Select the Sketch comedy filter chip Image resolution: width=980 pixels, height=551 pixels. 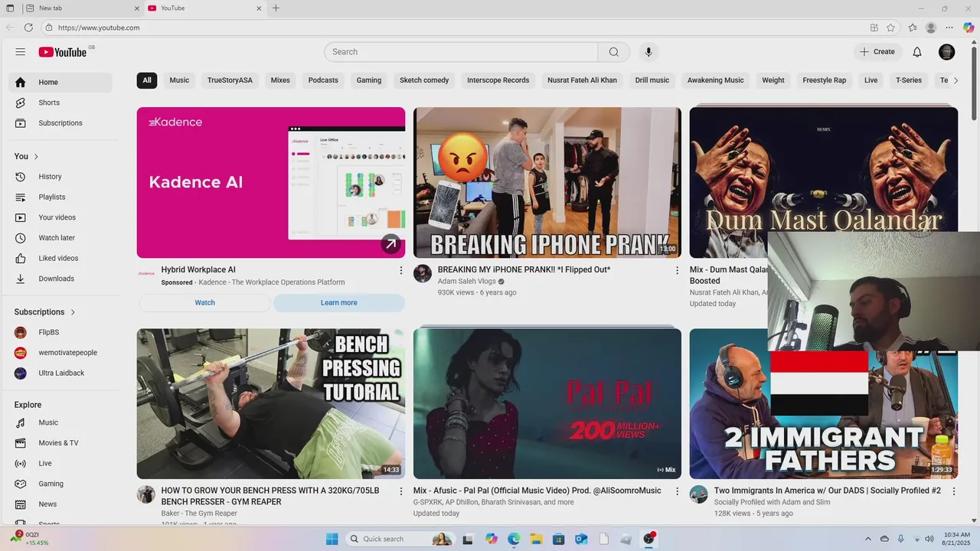[x=424, y=80]
